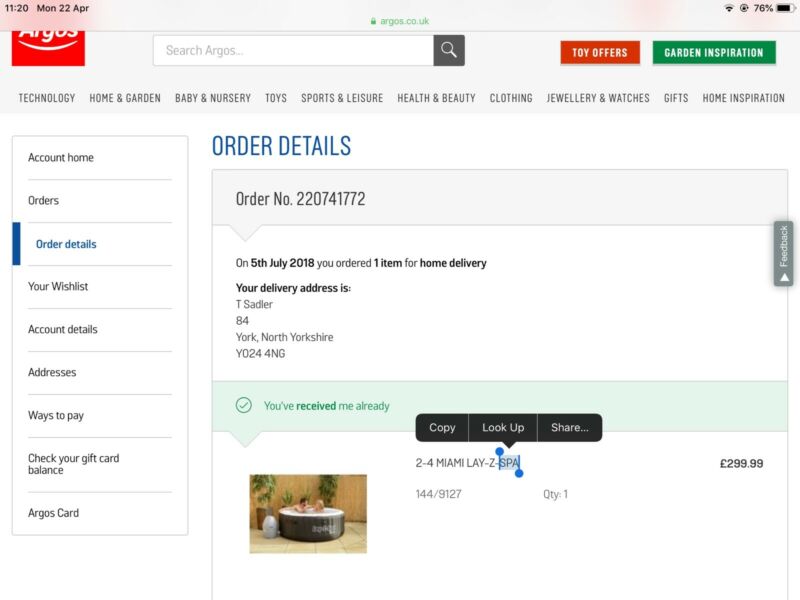Open Addresses in the sidebar
The width and height of the screenshot is (800, 600).
tap(52, 372)
